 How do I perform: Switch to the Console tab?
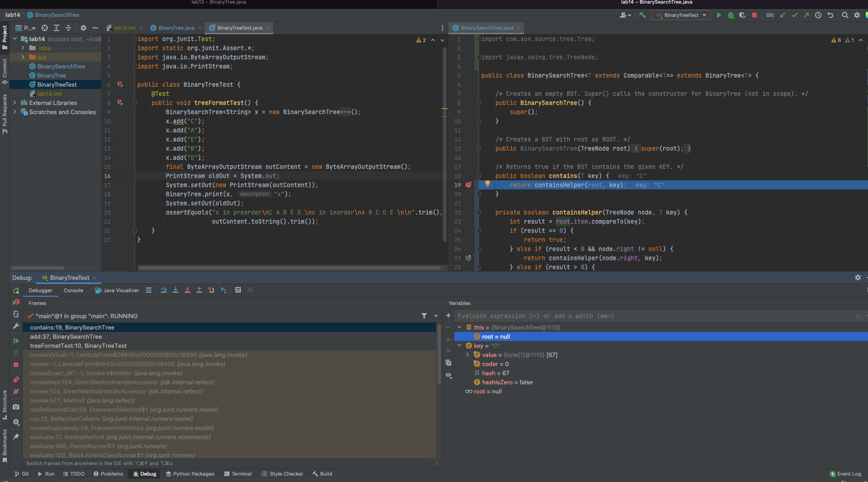pos(73,290)
